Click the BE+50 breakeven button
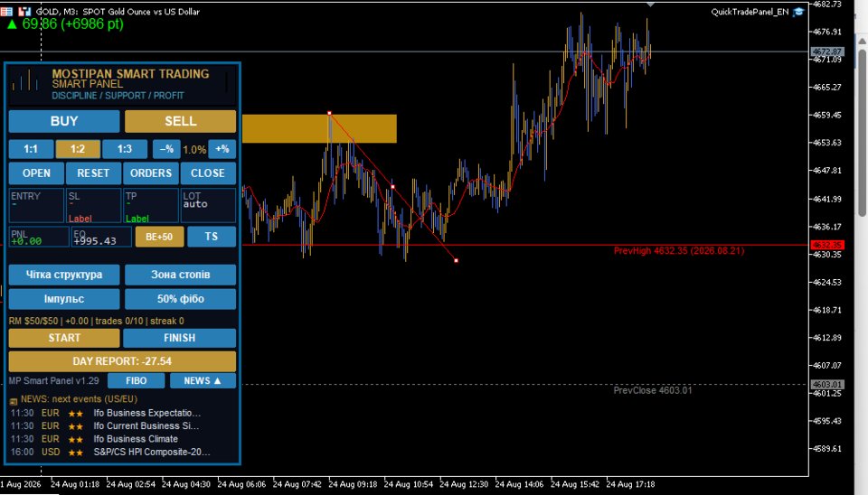Image resolution: width=868 pixels, height=495 pixels. click(x=159, y=237)
